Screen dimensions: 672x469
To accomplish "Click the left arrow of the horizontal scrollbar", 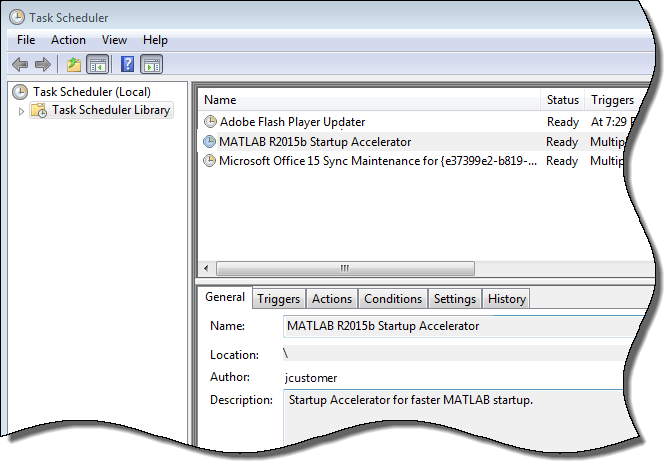I will [x=207, y=268].
